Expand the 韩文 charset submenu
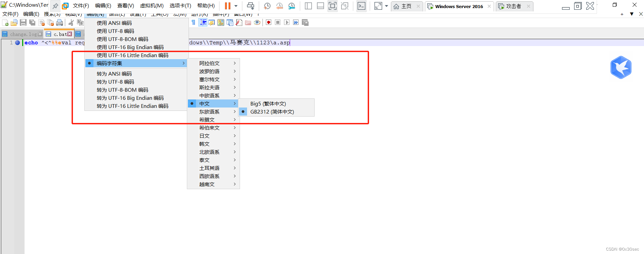 coord(213,144)
